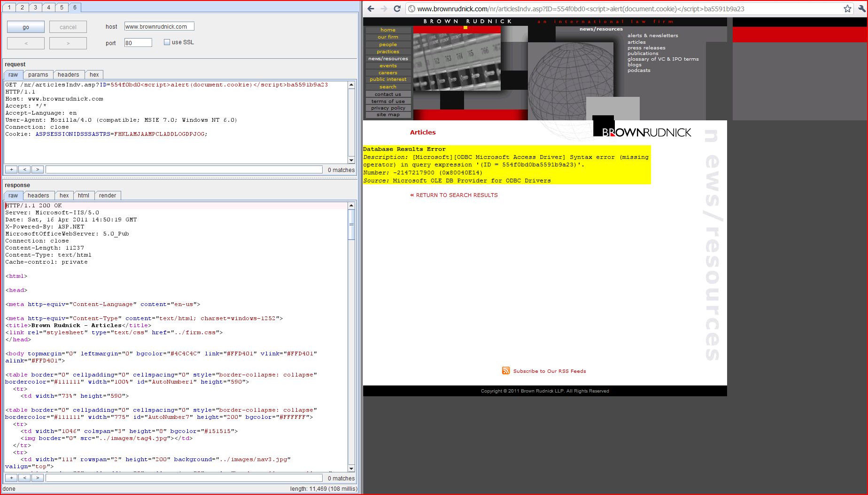Open the careers navigation link
Screen dimensions: 868x495
pos(388,72)
